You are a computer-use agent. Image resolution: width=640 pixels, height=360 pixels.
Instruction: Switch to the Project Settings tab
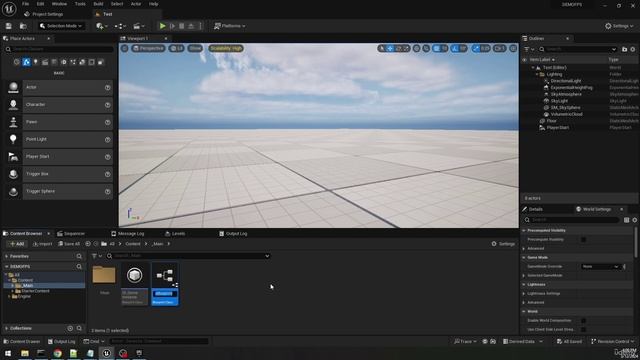click(x=44, y=14)
